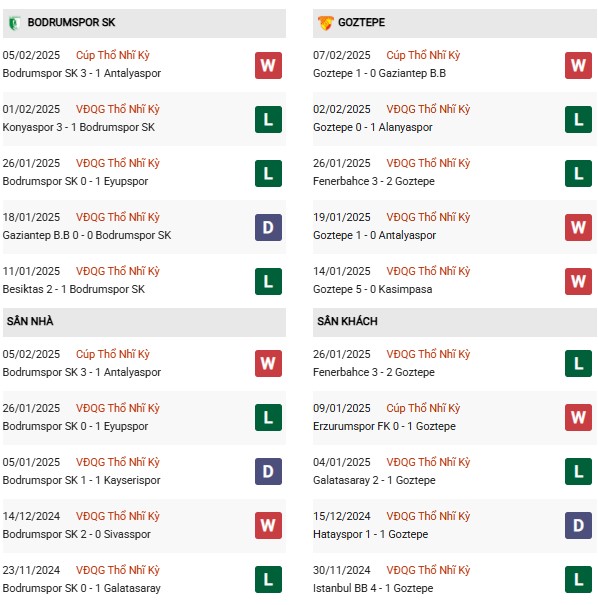The width and height of the screenshot is (598, 605).
Task: Click the Bodrumspor SK team logo
Action: (14, 23)
